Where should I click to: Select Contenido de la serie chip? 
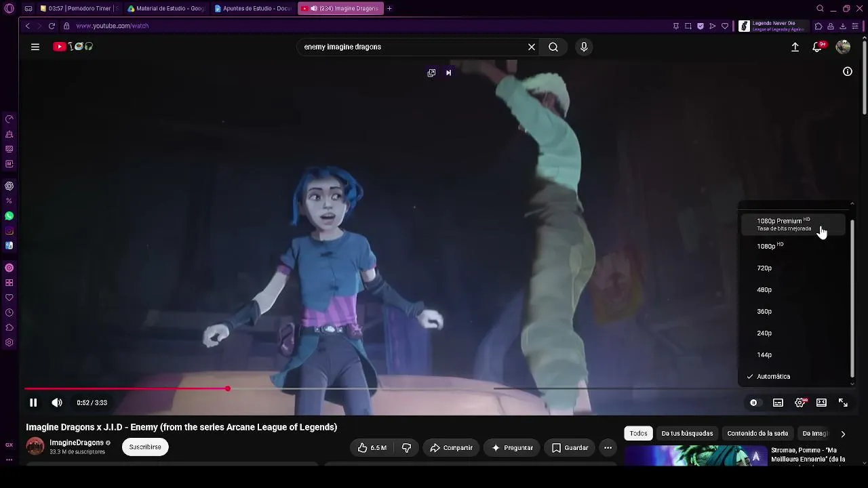point(757,434)
